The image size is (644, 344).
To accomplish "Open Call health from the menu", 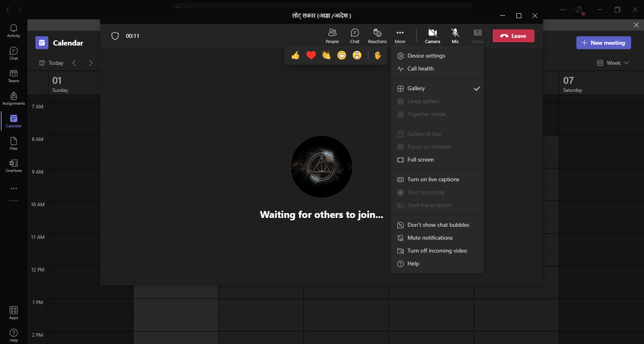I will (437, 68).
